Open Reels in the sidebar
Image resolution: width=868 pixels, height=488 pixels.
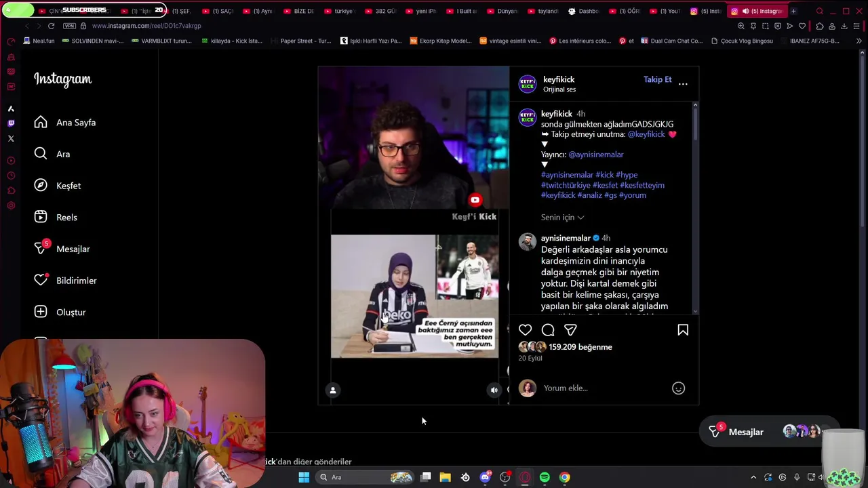56,218
